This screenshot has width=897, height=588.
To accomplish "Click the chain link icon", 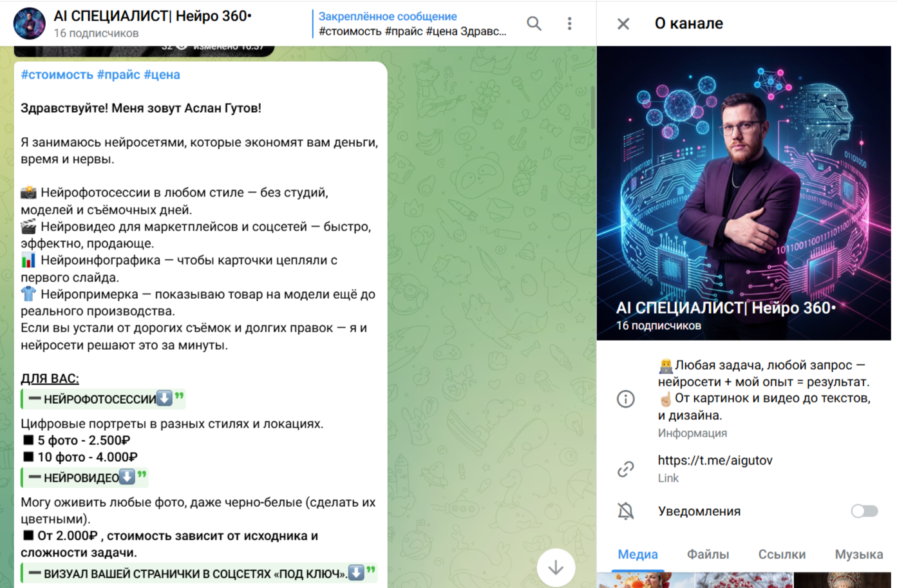I will 625,469.
